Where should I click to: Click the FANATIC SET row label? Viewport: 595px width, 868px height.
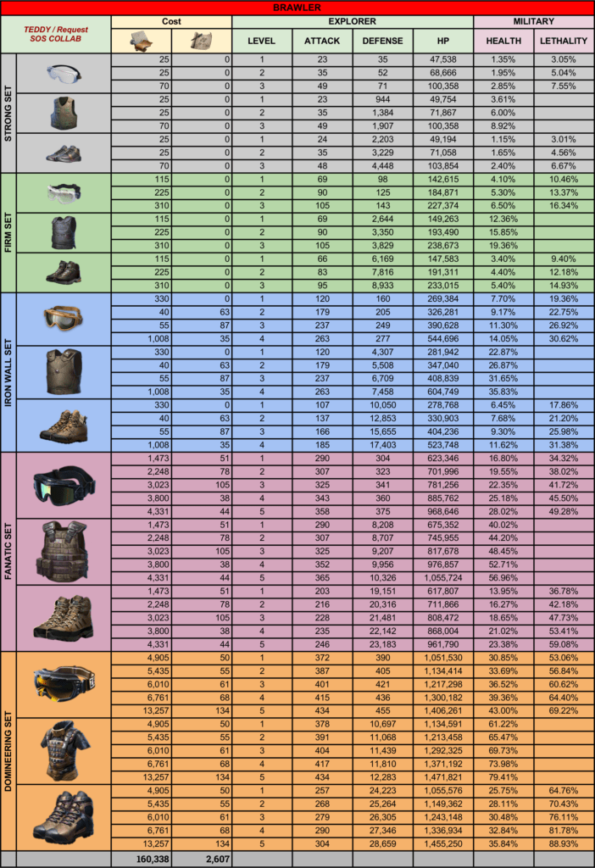8,551
